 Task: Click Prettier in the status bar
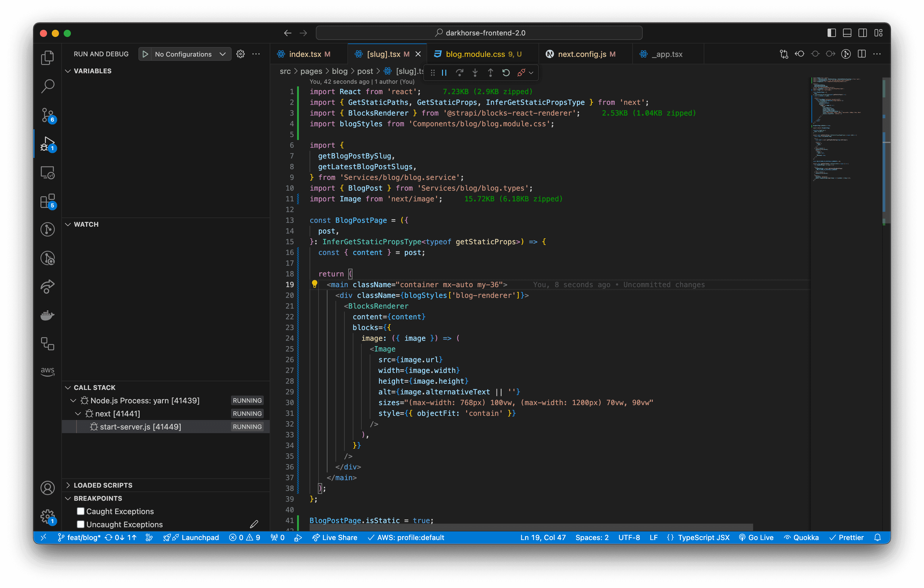(x=846, y=537)
